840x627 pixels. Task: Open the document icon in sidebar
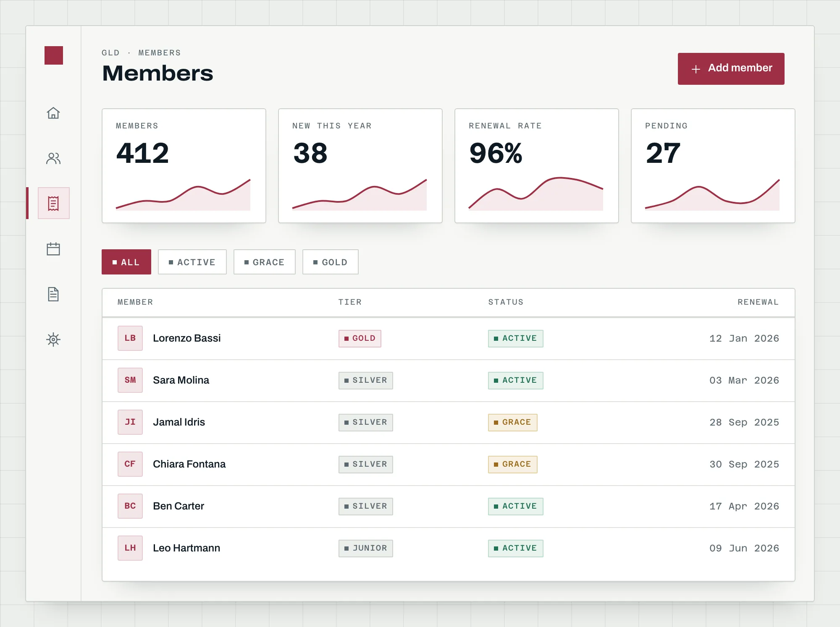tap(53, 294)
